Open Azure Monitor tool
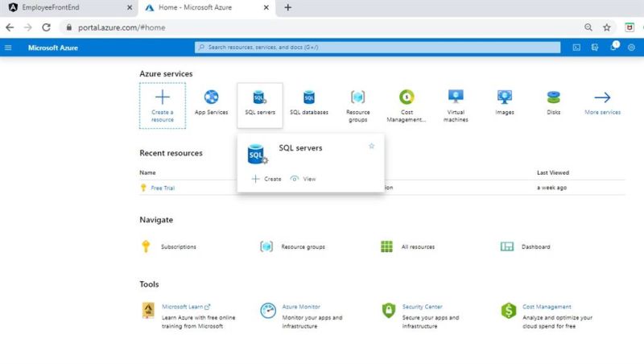 point(300,307)
